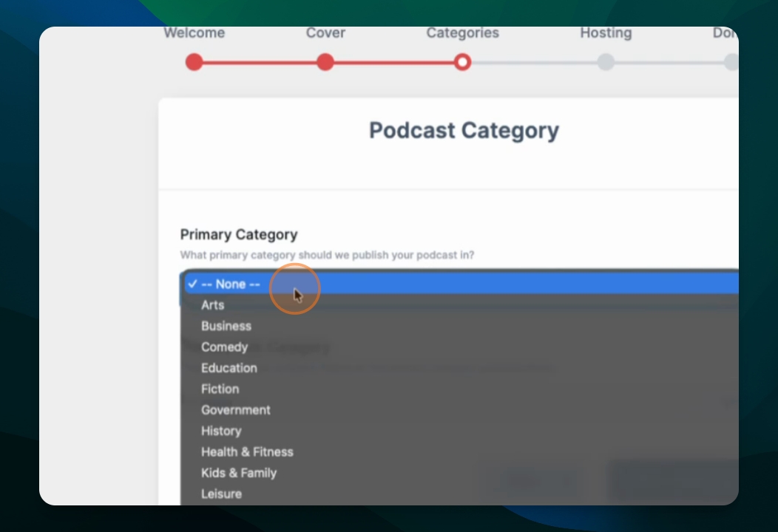The image size is (778, 532).
Task: Click the Cover step red circle
Action: point(325,63)
